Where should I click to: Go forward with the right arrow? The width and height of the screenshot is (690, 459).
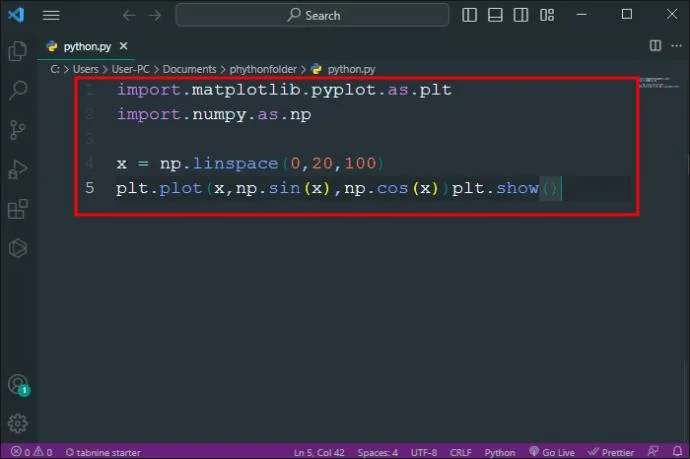pos(155,15)
